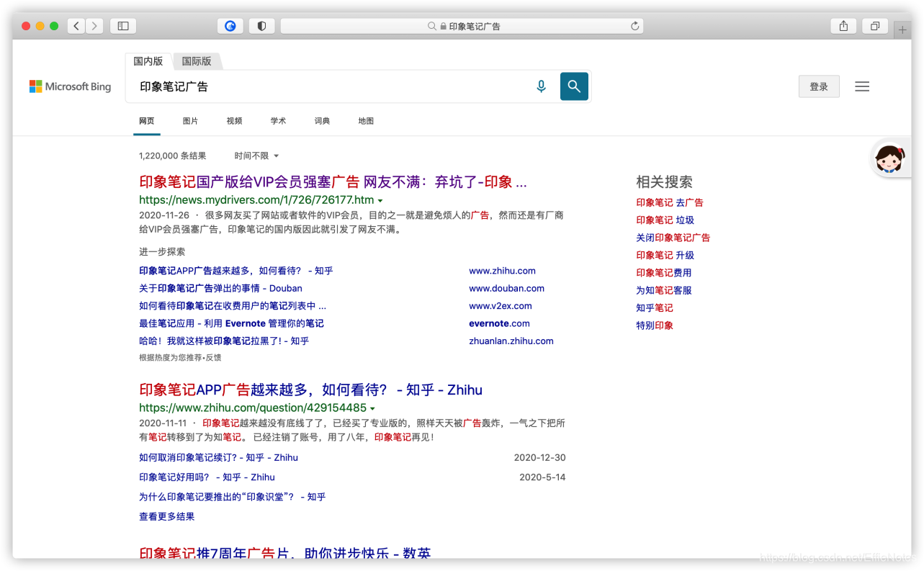Screen dimensions: 924x571
Task: Toggle the Safari sidebar button
Action: tap(123, 26)
